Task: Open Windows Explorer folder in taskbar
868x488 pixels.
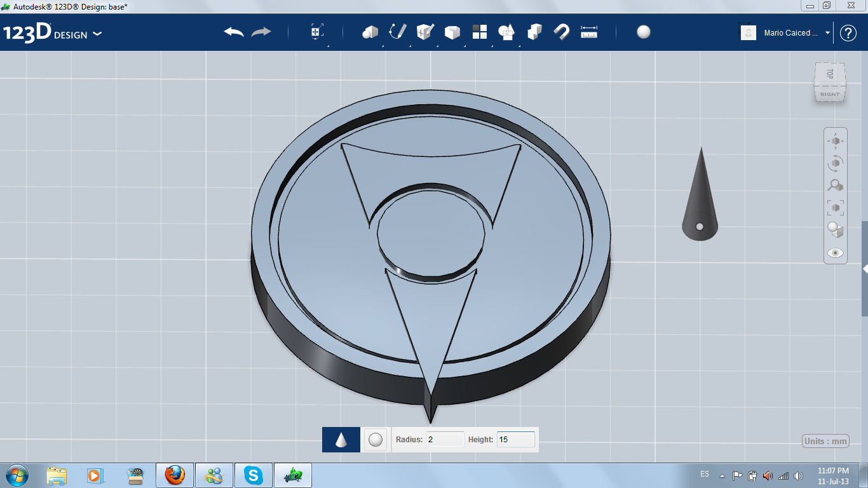Action: (x=57, y=475)
